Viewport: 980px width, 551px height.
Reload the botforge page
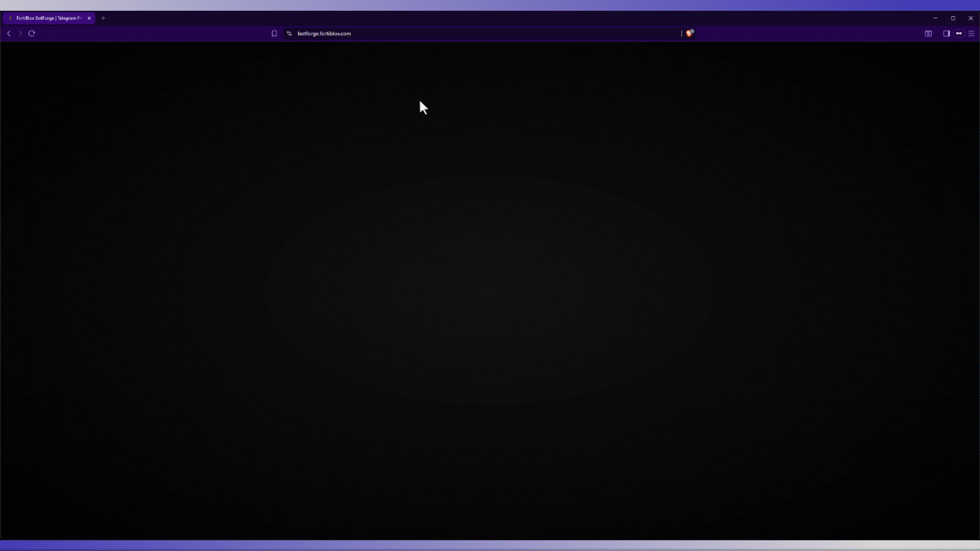tap(31, 34)
